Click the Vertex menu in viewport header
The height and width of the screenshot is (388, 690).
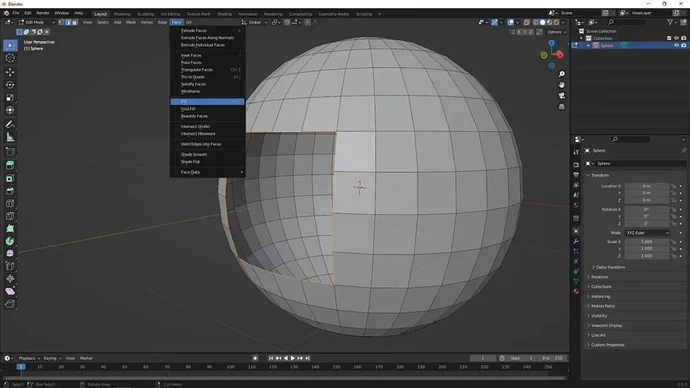(147, 22)
